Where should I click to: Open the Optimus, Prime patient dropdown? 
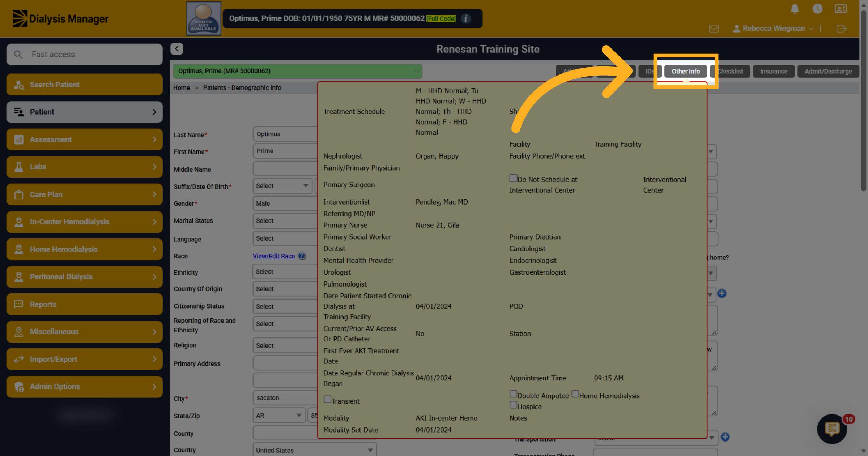click(297, 71)
